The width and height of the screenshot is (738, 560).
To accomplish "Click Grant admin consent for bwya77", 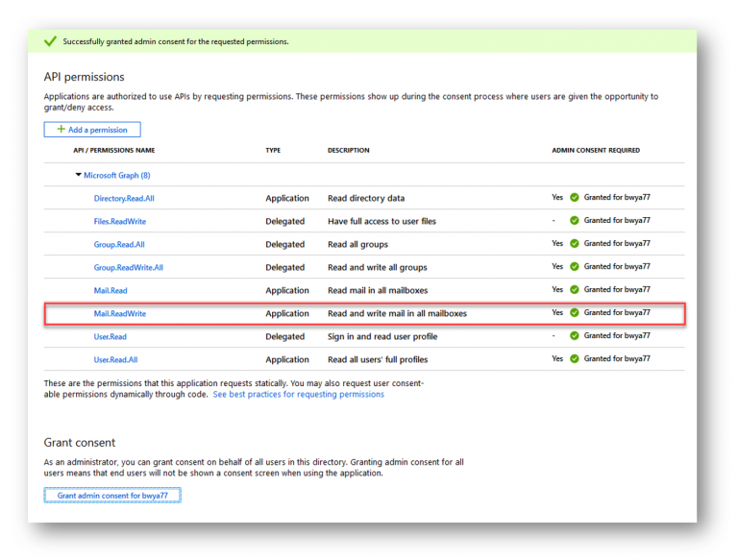I will click(x=112, y=495).
